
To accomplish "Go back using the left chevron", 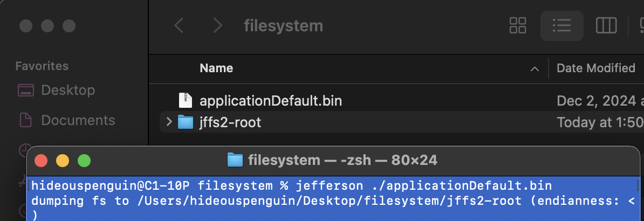I will [179, 26].
